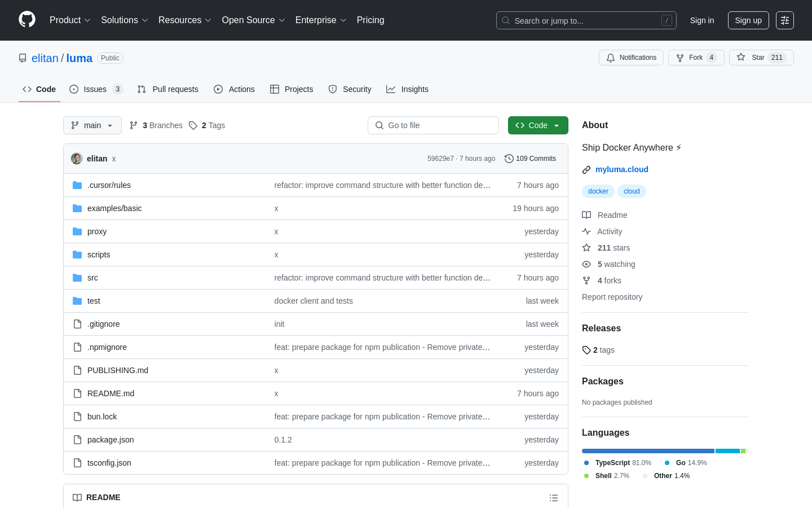The width and height of the screenshot is (812, 508).
Task: Open 109 Commits history
Action: (x=530, y=159)
